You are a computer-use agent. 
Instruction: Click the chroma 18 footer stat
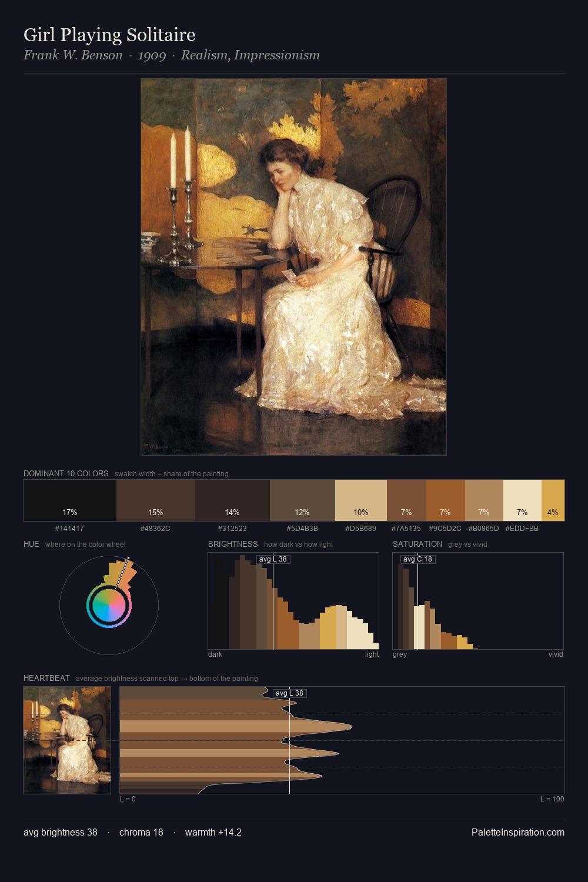[x=141, y=832]
